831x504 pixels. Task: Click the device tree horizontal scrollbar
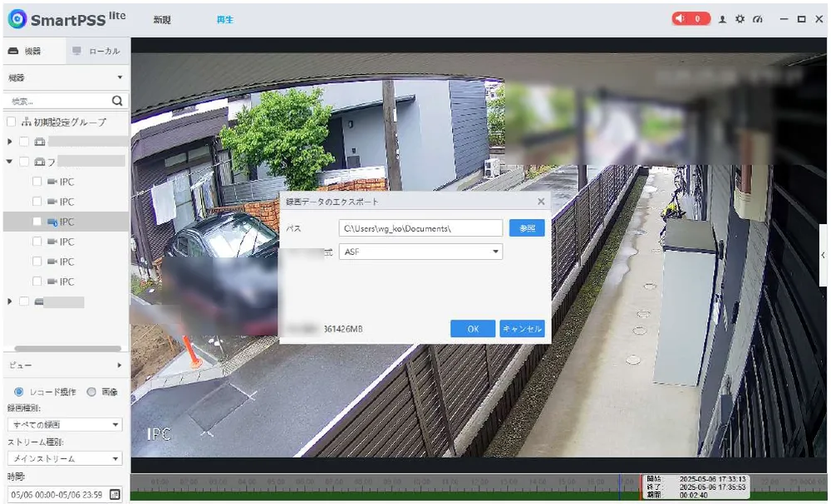tap(68, 349)
